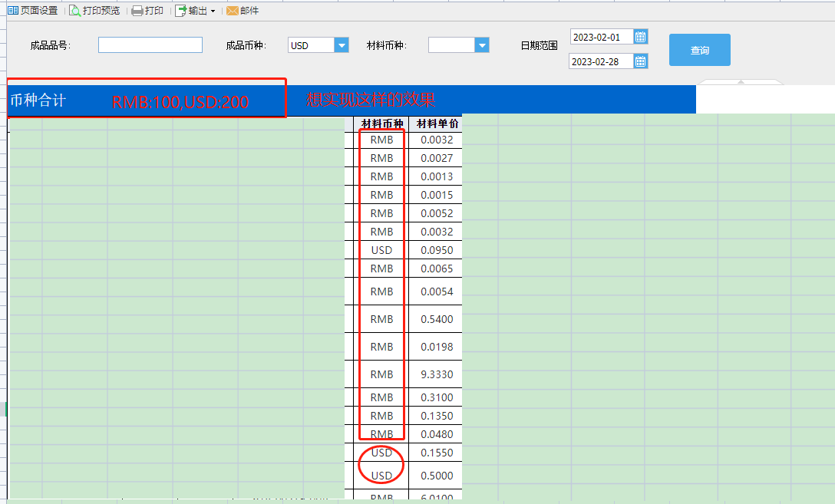835x504 pixels.
Task: Click the 邮件 envelope icon
Action: pyautogui.click(x=233, y=11)
